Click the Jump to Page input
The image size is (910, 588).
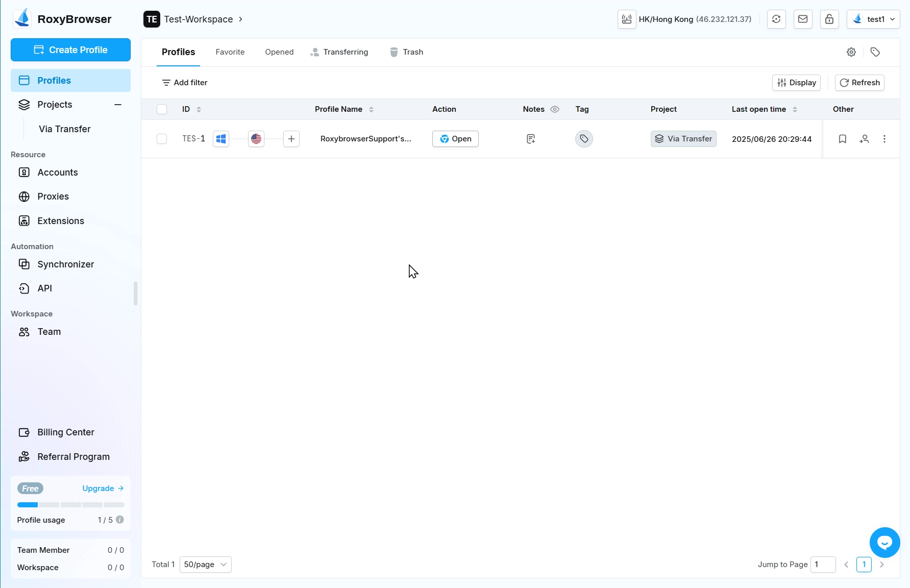823,565
